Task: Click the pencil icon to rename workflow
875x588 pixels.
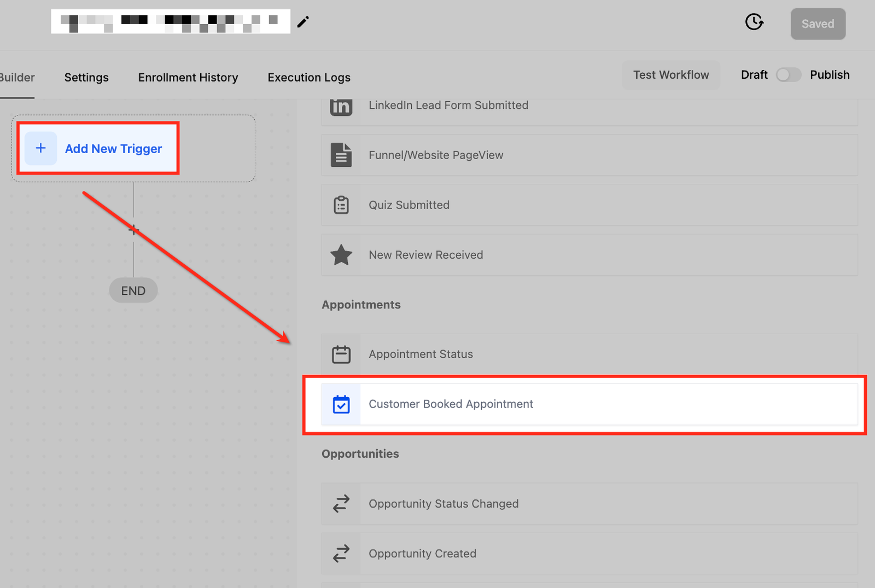Action: (303, 22)
